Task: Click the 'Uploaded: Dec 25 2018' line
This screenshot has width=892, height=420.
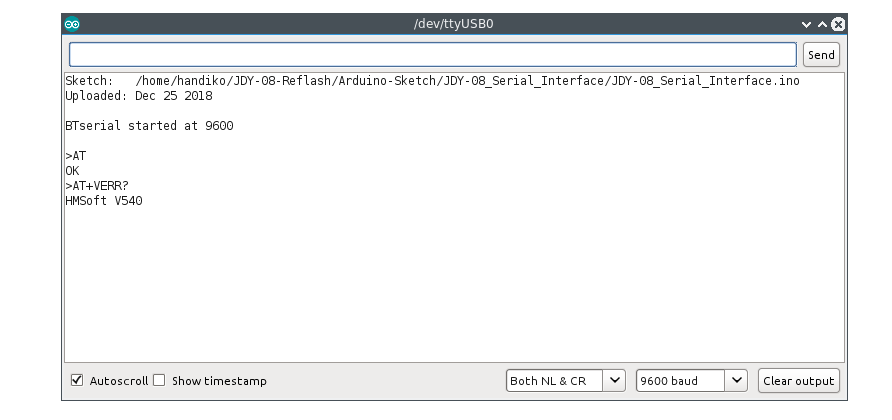Action: [139, 96]
